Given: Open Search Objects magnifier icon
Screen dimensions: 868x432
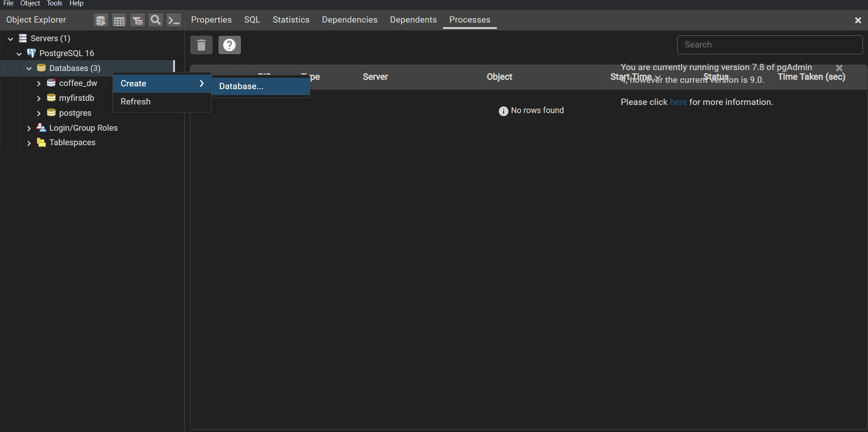Looking at the screenshot, I should [x=156, y=20].
